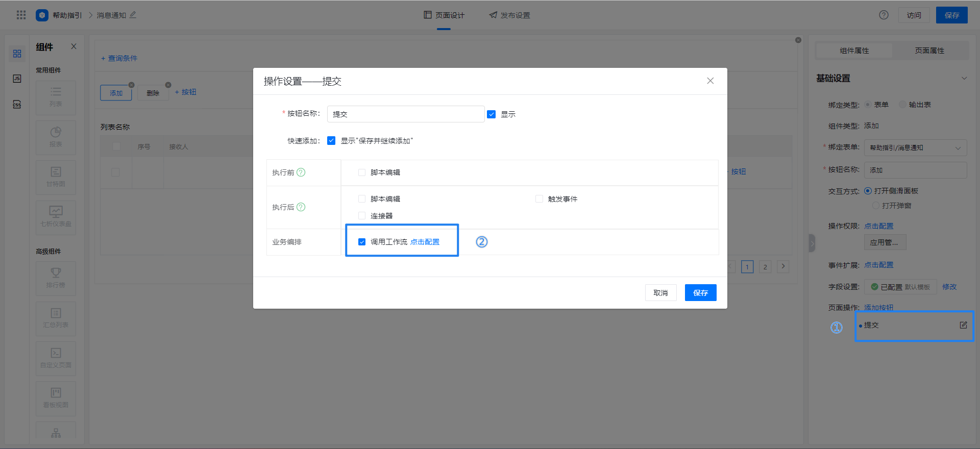Check 脚本编辑 under 执行前
Viewport: 980px width, 449px height.
362,172
